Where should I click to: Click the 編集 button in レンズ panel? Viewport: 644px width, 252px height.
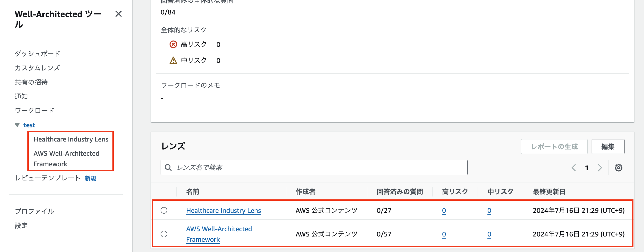point(608,147)
